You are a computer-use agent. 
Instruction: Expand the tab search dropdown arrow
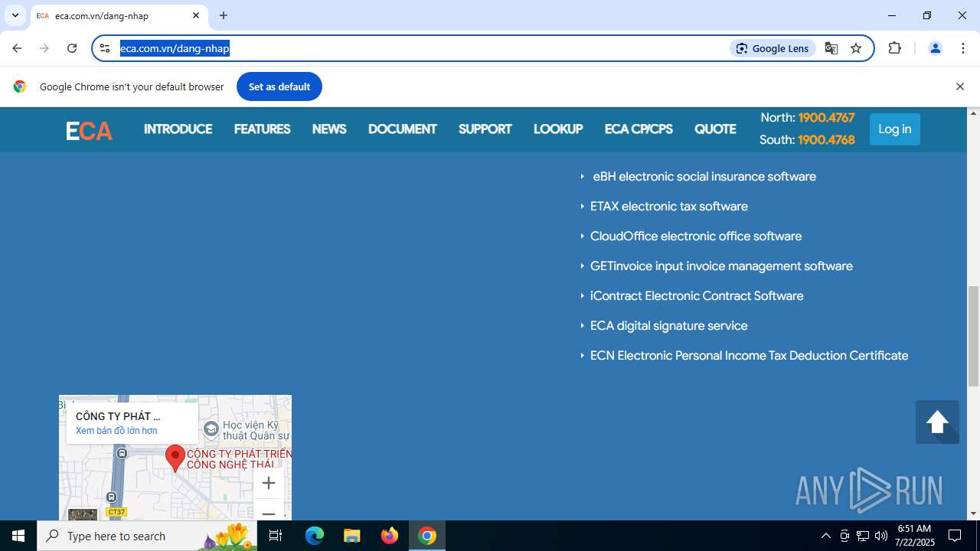[x=15, y=15]
